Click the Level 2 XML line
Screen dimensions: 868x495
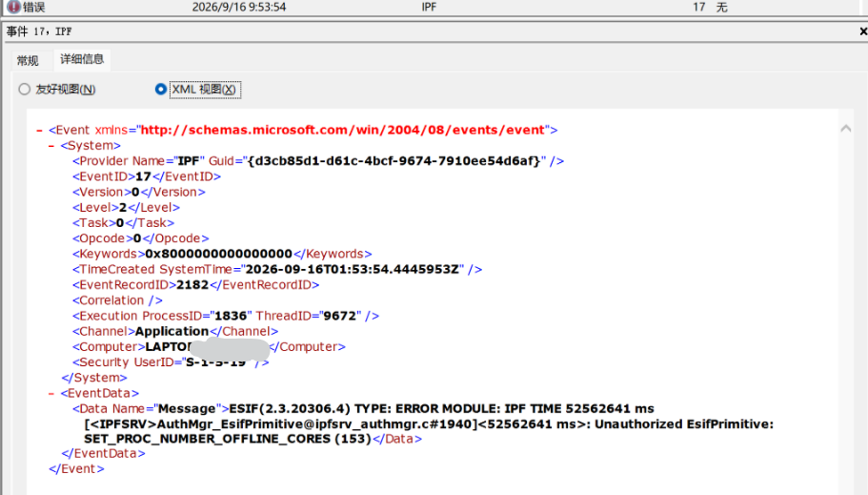(x=126, y=207)
